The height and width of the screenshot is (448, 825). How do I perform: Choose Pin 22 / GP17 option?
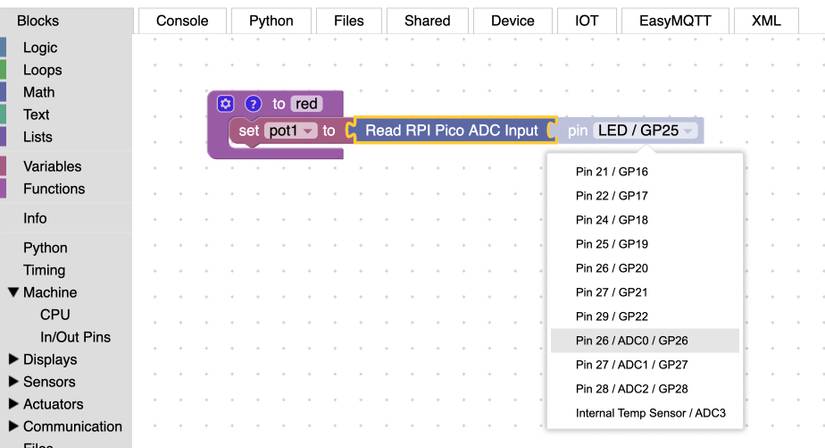(645, 196)
